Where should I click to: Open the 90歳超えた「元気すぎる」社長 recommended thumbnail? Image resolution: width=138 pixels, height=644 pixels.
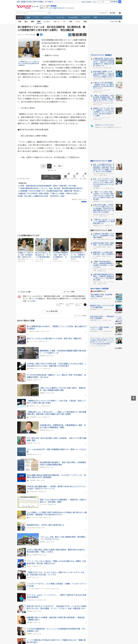click(26, 245)
